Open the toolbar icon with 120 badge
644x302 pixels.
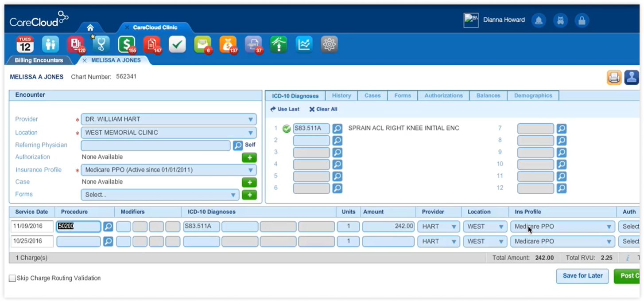point(76,44)
